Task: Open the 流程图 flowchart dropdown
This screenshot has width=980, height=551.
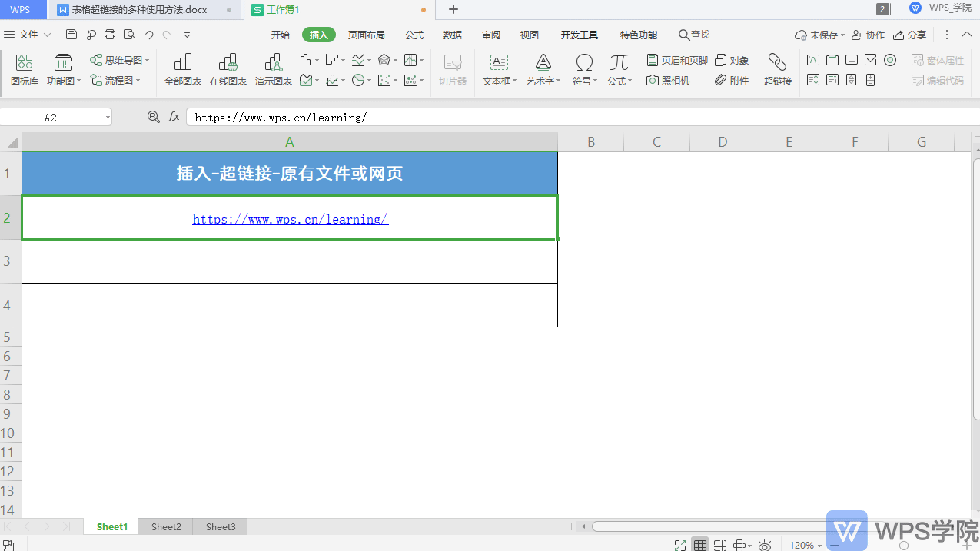Action: (115, 80)
